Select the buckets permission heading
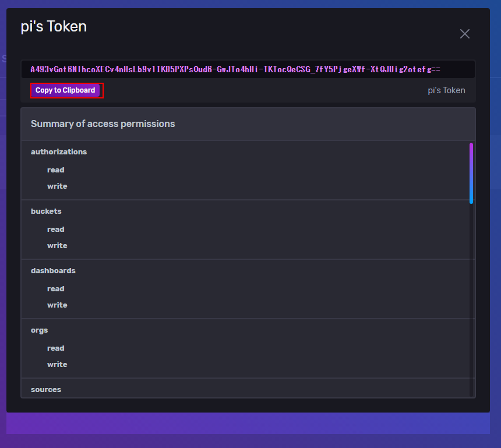This screenshot has width=501, height=448. (x=46, y=211)
